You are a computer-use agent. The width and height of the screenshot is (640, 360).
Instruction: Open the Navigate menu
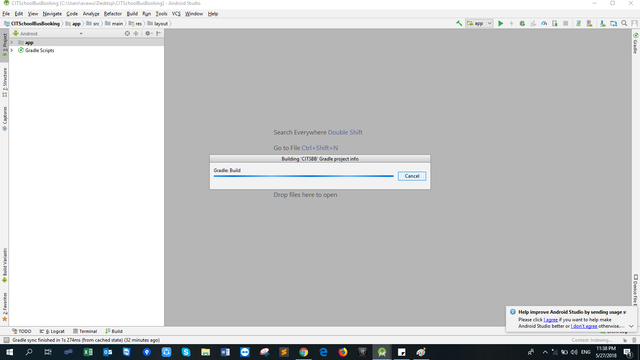tap(52, 13)
